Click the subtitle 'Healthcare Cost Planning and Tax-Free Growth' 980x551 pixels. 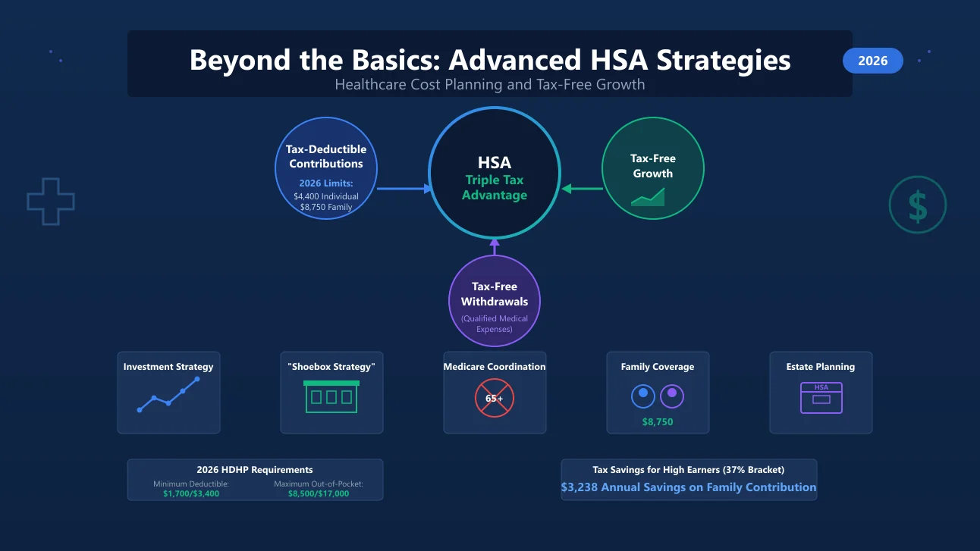[490, 84]
